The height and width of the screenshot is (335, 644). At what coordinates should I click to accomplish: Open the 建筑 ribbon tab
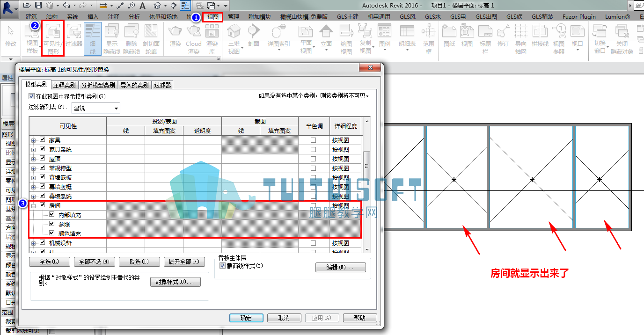32,17
